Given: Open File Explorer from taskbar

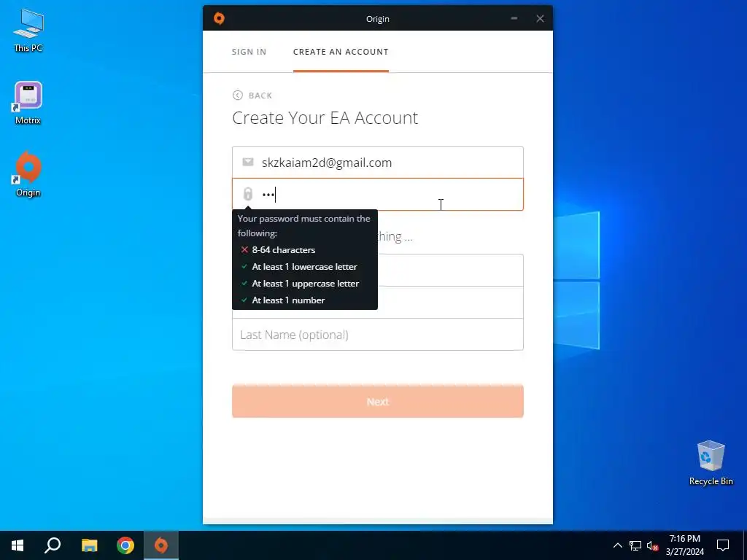Looking at the screenshot, I should [89, 545].
